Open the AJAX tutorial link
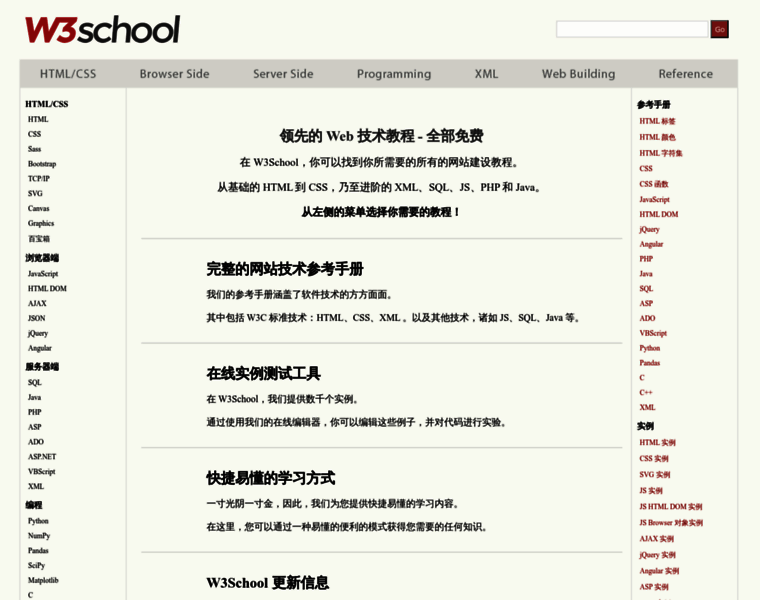 pyautogui.click(x=37, y=303)
